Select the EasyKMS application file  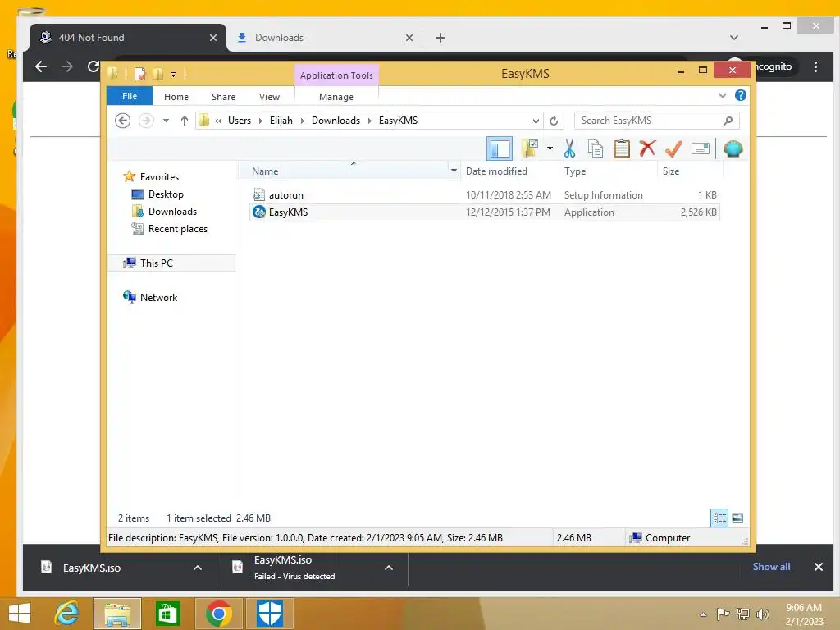pyautogui.click(x=484, y=212)
